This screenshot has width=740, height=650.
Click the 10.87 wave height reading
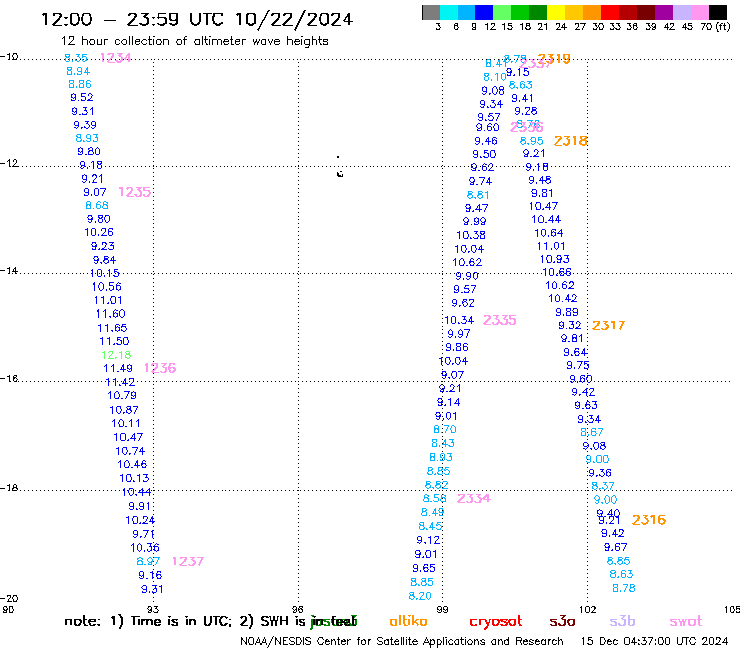[x=124, y=410]
